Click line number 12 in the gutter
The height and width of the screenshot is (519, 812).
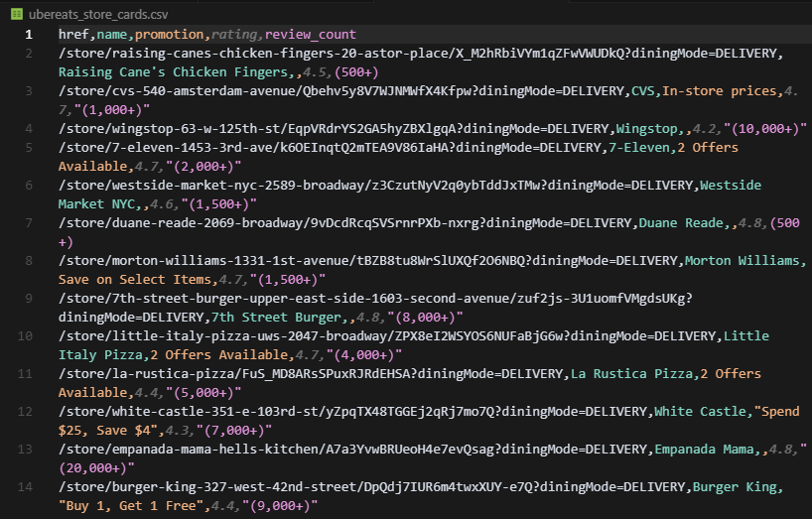[x=26, y=412]
